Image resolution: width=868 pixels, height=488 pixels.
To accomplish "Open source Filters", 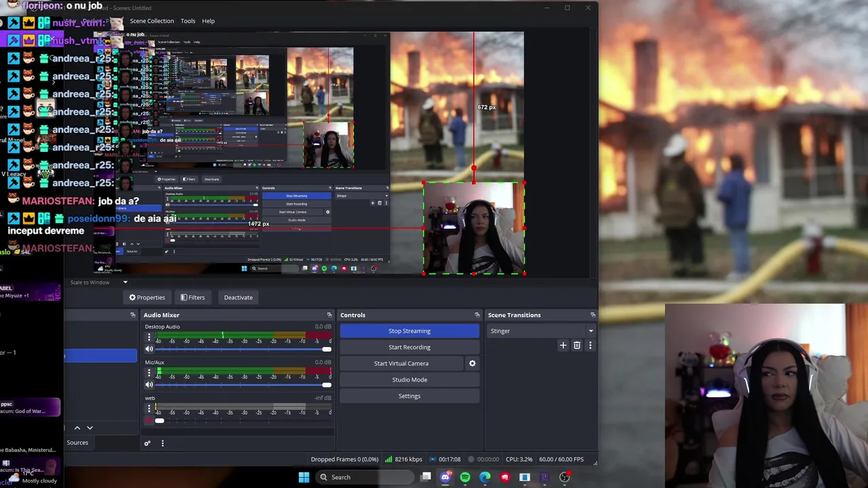I will coord(193,298).
